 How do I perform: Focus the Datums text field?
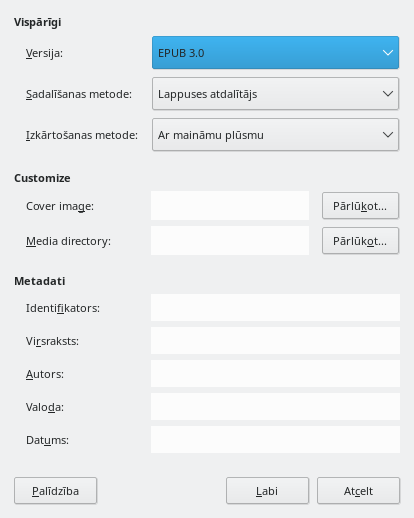coord(275,440)
